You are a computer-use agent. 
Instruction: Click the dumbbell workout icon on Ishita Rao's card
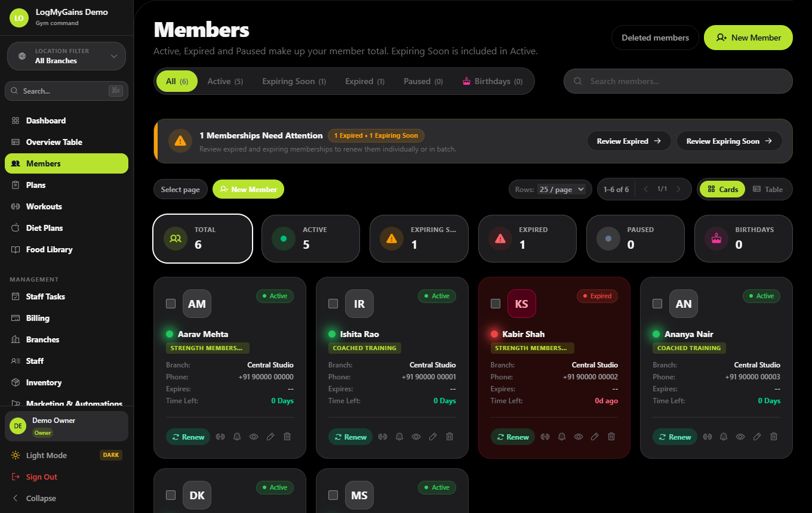click(x=383, y=437)
